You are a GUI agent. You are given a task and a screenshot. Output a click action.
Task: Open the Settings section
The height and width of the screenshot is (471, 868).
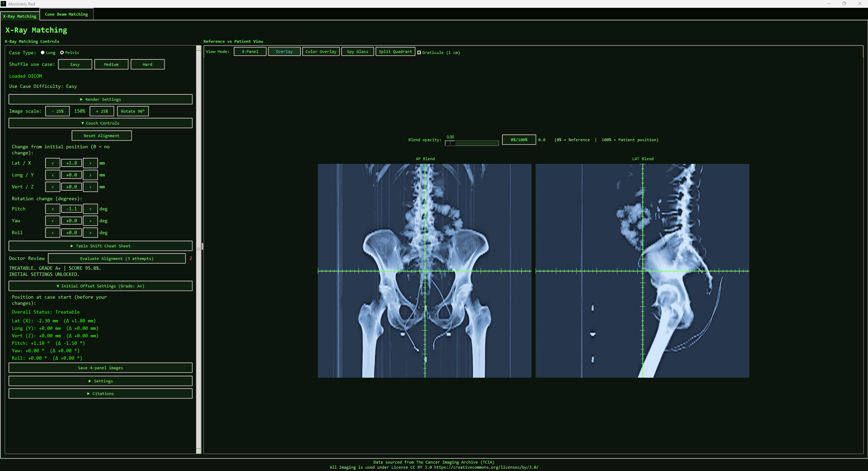(100, 381)
